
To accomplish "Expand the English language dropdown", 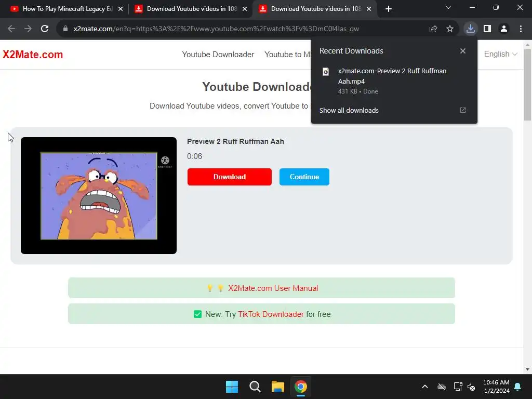I will click(x=500, y=54).
